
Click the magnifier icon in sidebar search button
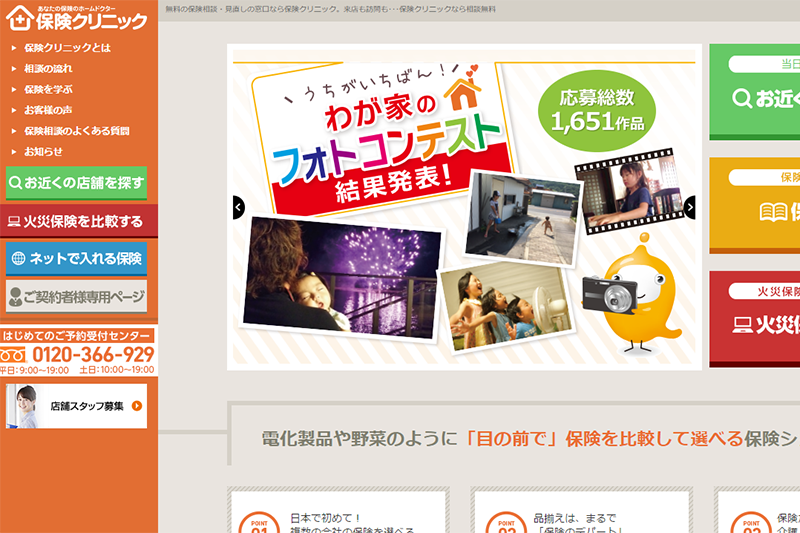coord(16,183)
